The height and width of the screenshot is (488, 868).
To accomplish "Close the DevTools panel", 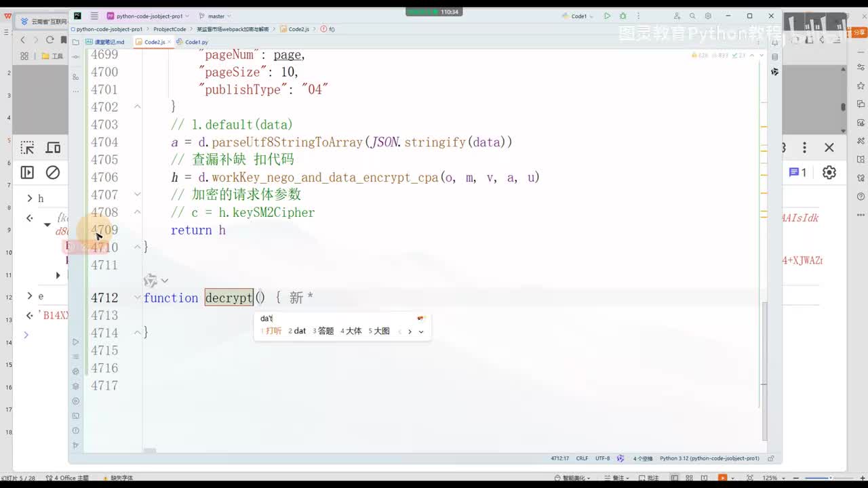I will tap(829, 148).
